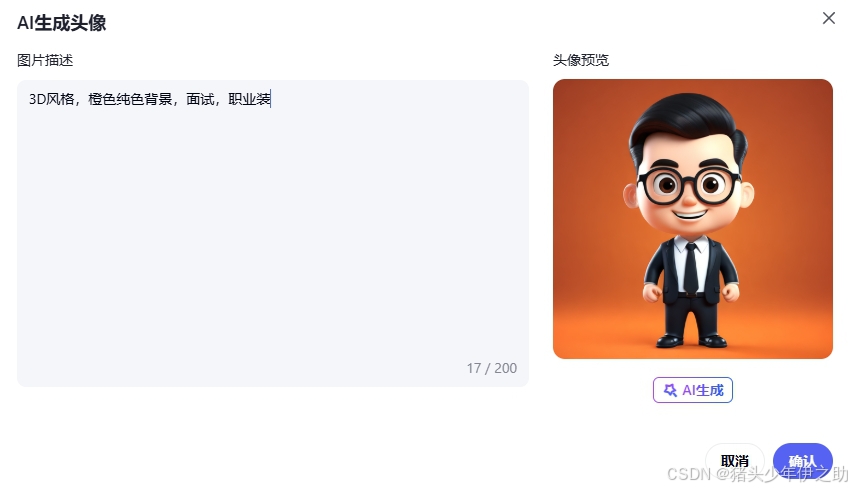Click the 17 / 200 character counter

(492, 368)
